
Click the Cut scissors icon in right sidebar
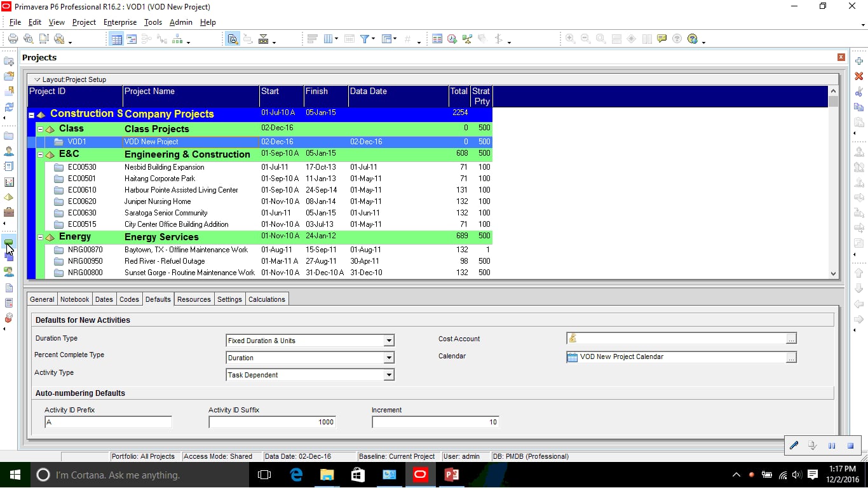(859, 91)
